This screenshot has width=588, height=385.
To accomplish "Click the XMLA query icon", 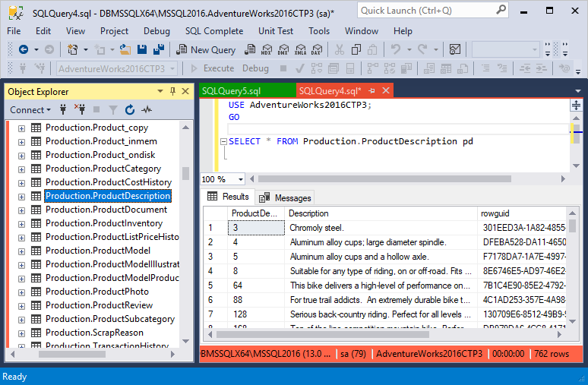I will 300,49.
